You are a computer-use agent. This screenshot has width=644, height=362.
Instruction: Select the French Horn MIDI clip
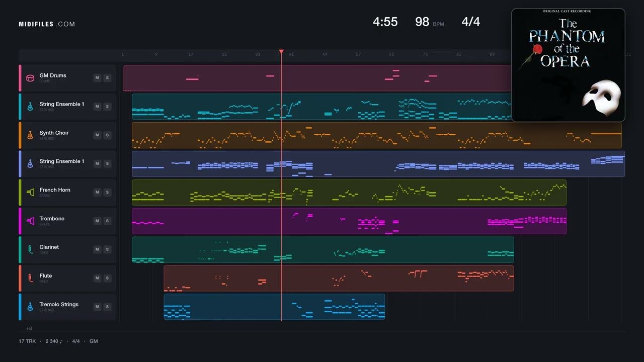(349, 193)
